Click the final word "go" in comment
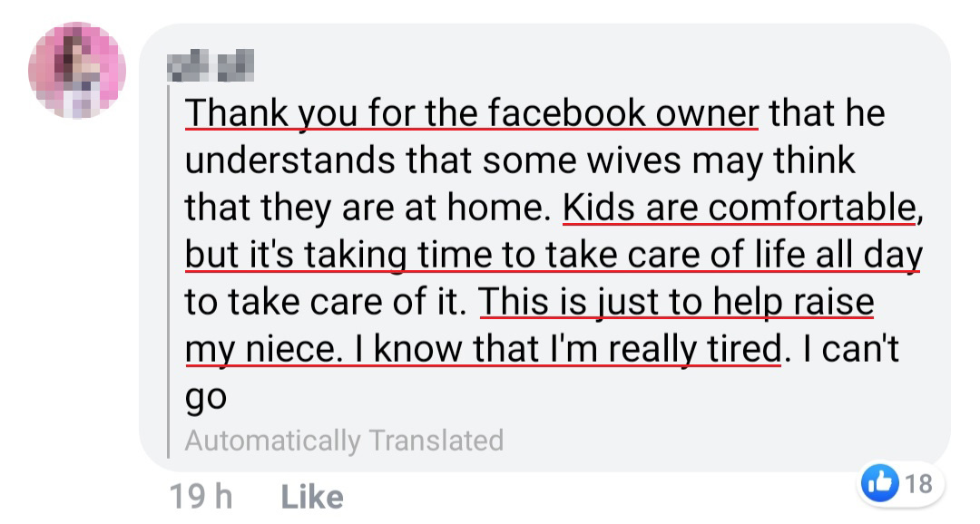Screen dimensions: 980x524 [204, 398]
